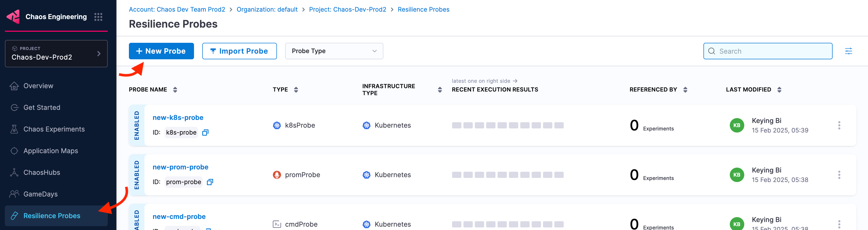This screenshot has height=230, width=868.
Task: Click the Keying Bi avatar in first row
Action: pyautogui.click(x=737, y=125)
